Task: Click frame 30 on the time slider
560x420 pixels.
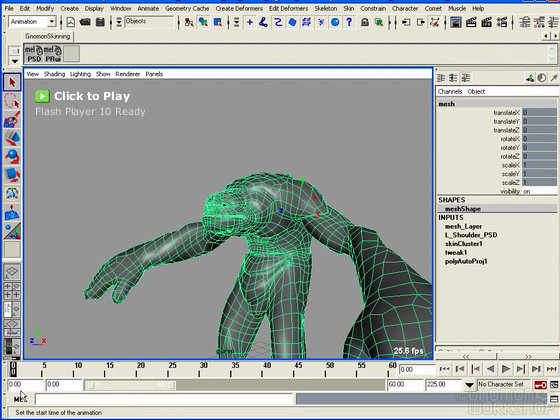Action: click(x=204, y=369)
